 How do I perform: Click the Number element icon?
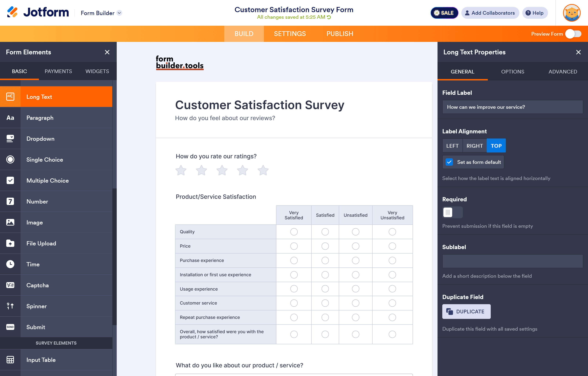(10, 201)
